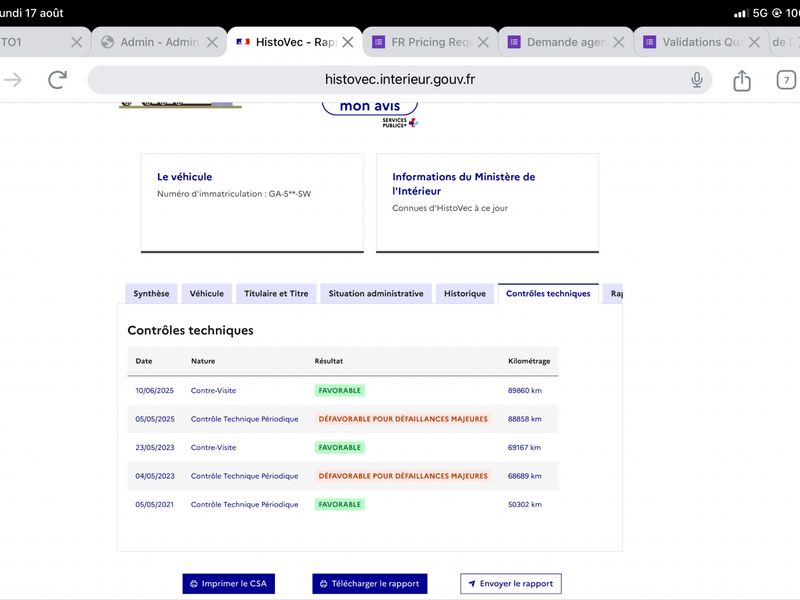Viewport: 800px width, 600px height.
Task: Click the 'mon avis' feedback button
Action: (370, 106)
